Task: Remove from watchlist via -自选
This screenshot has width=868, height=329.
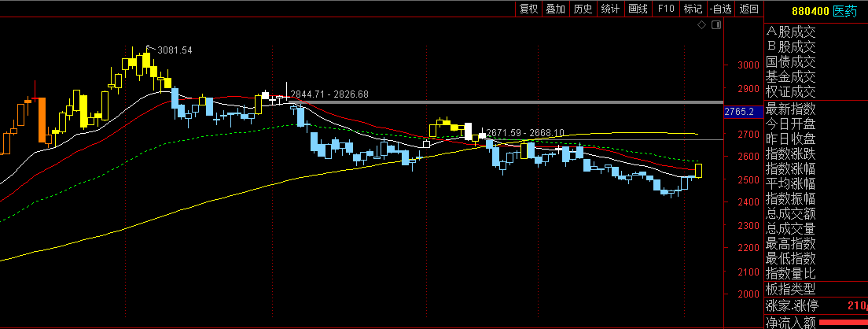Action: point(721,9)
